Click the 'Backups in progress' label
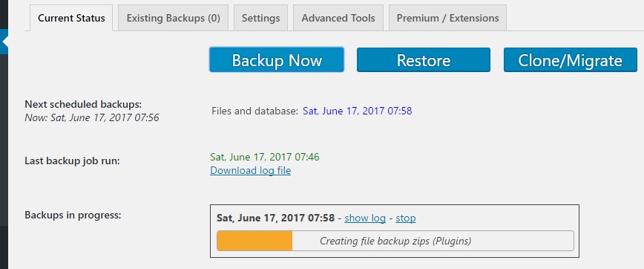The width and height of the screenshot is (644, 269). click(x=73, y=215)
